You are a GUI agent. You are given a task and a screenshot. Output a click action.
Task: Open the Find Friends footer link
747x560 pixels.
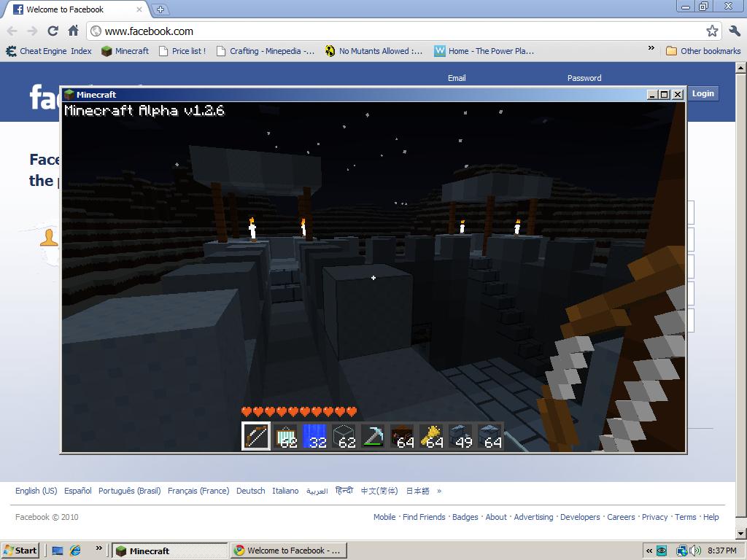tap(424, 517)
